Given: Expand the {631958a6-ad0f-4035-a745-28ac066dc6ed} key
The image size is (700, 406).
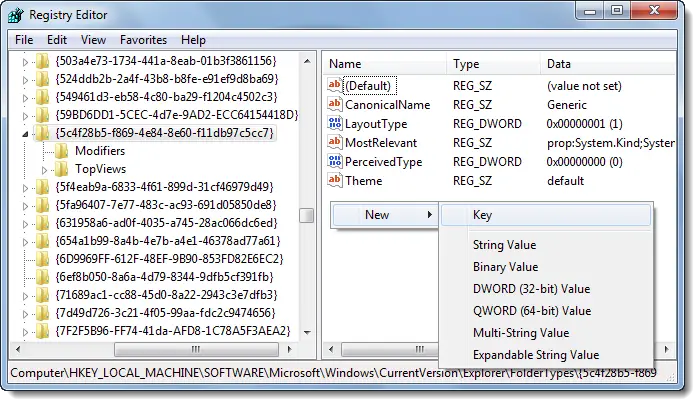Looking at the screenshot, I should pos(25,224).
